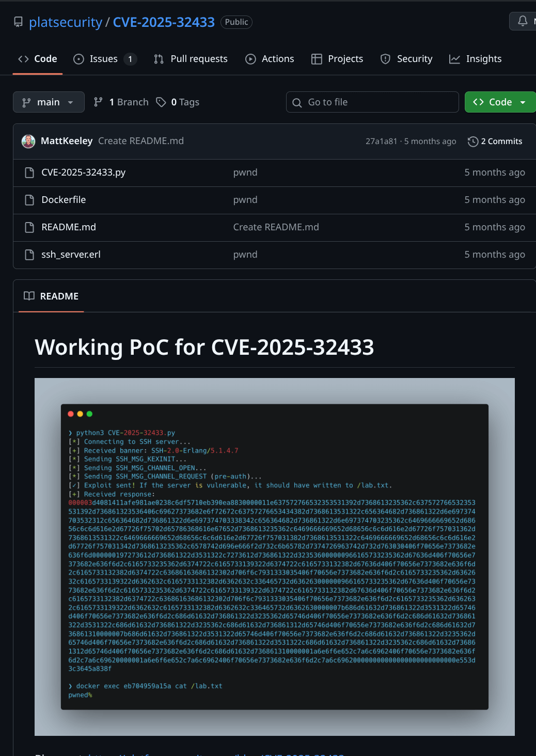Open the green Code dropdown button
This screenshot has width=536, height=756.
[x=500, y=102]
